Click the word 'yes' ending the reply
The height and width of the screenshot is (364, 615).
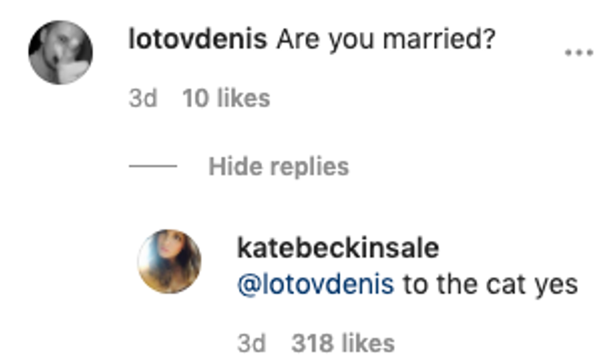[555, 284]
